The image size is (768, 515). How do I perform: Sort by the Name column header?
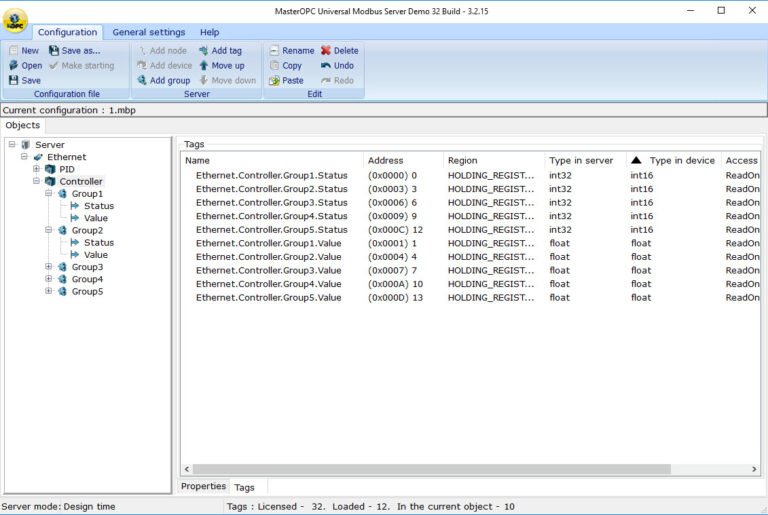272,160
